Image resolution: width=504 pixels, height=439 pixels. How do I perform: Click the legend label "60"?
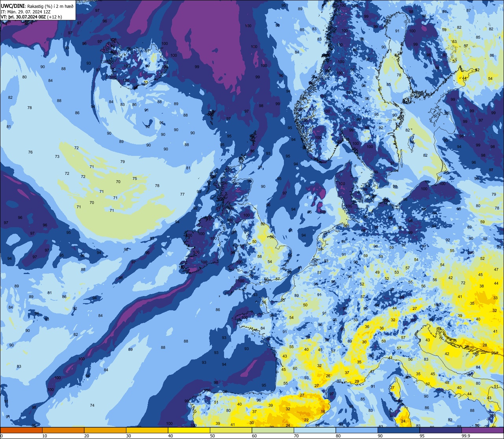click(x=254, y=435)
